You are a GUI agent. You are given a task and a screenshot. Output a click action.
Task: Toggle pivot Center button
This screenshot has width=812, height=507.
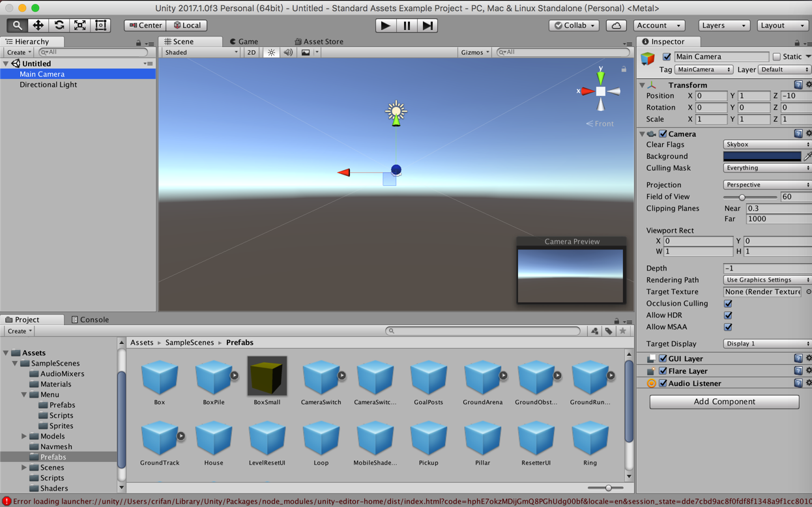[145, 25]
